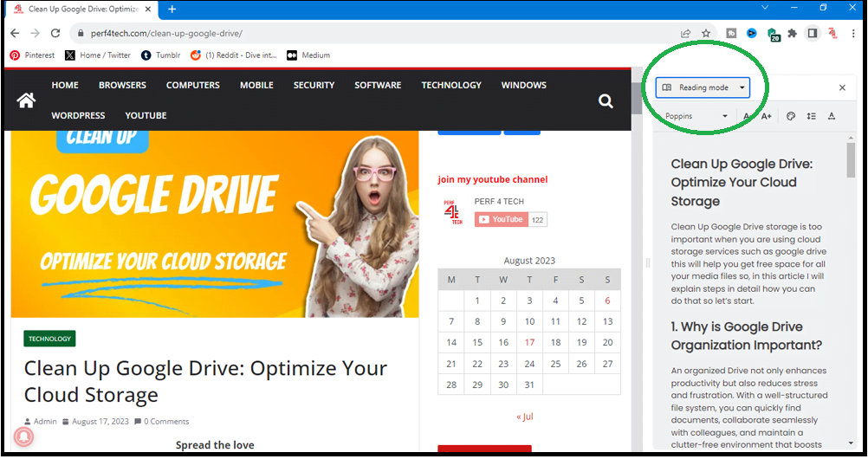Click the 'join my youtube channel' heading

coord(493,179)
